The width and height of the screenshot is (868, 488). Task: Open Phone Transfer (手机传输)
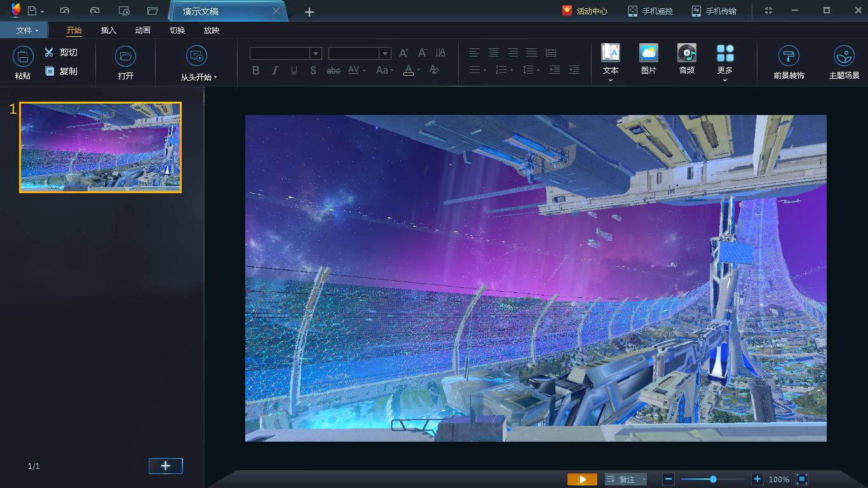click(x=714, y=11)
